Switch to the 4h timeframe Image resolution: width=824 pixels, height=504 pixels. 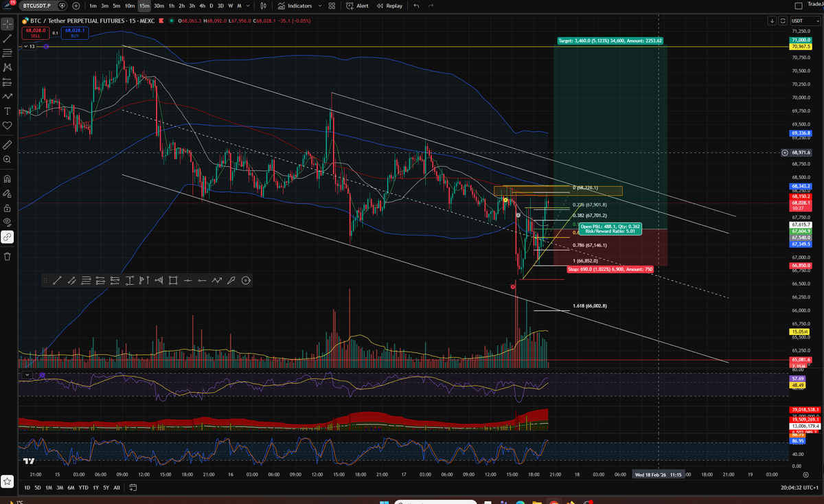(201, 5)
